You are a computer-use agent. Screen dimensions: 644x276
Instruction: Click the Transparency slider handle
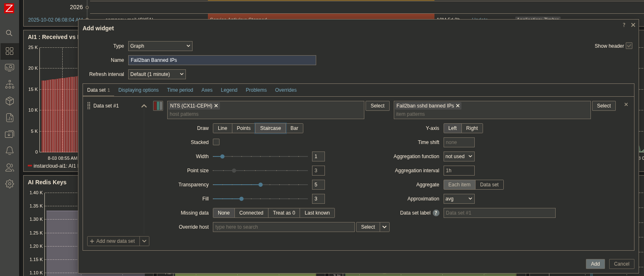[x=261, y=185]
